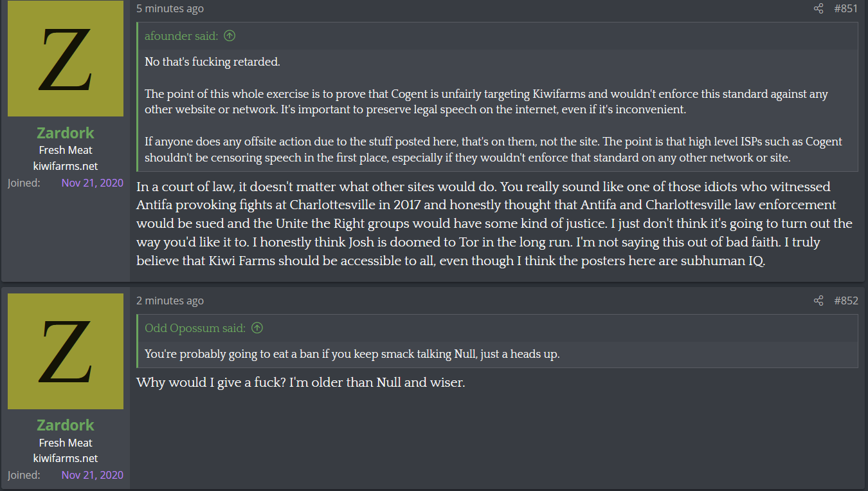Jump to Odd Opossum's quoted post via arrow icon

click(257, 328)
